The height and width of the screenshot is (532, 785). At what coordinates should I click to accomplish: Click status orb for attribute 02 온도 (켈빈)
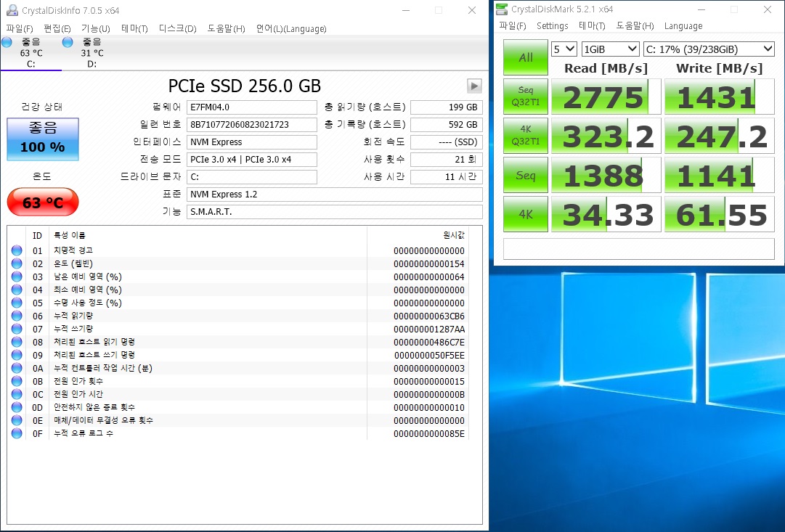[x=17, y=263]
